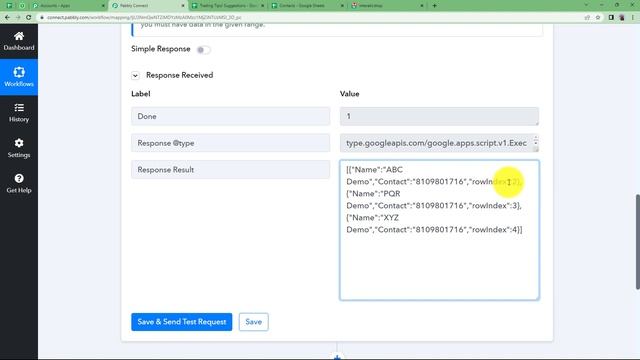Close the Accounts - Apps tab
640x360 pixels.
[x=103, y=6]
